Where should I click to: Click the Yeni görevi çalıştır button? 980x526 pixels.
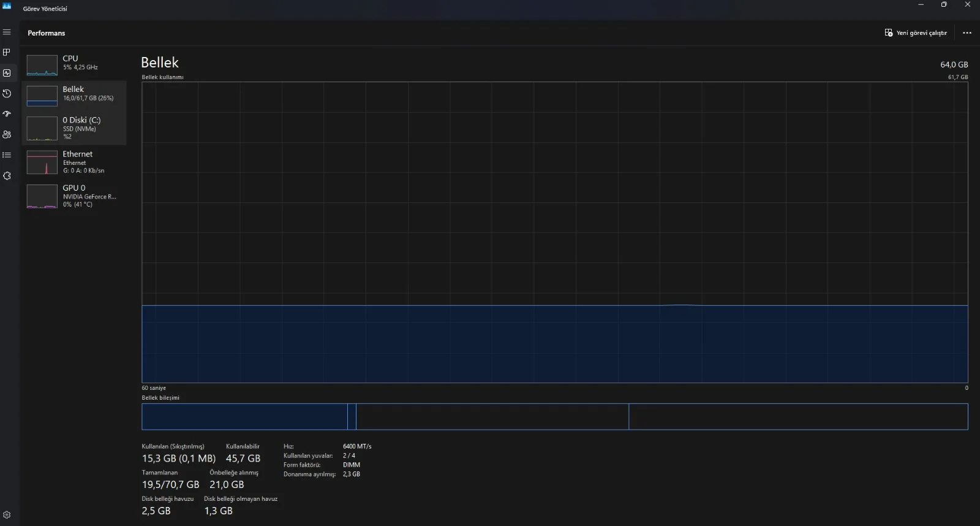coord(916,33)
